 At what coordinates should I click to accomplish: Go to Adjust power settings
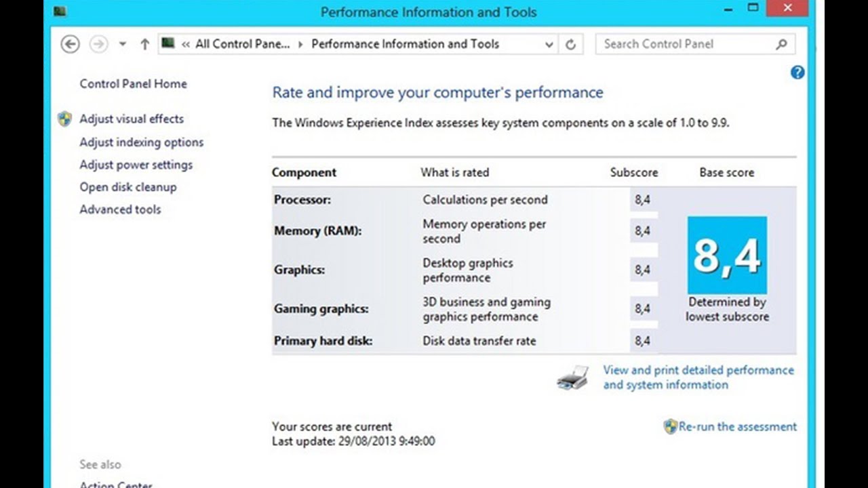click(136, 165)
